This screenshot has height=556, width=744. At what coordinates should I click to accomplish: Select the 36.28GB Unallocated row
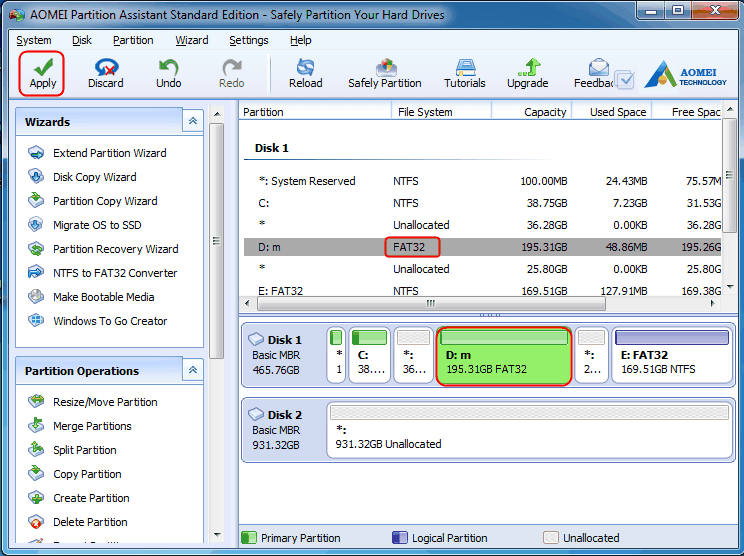[483, 225]
